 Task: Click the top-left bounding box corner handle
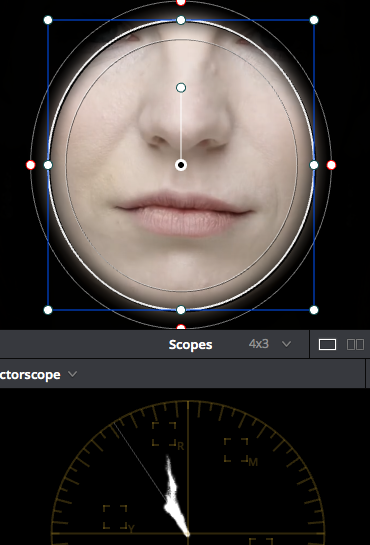click(48, 20)
